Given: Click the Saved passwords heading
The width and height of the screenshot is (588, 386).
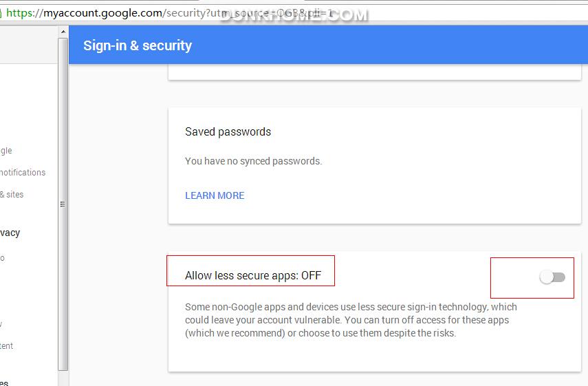Looking at the screenshot, I should tap(228, 131).
